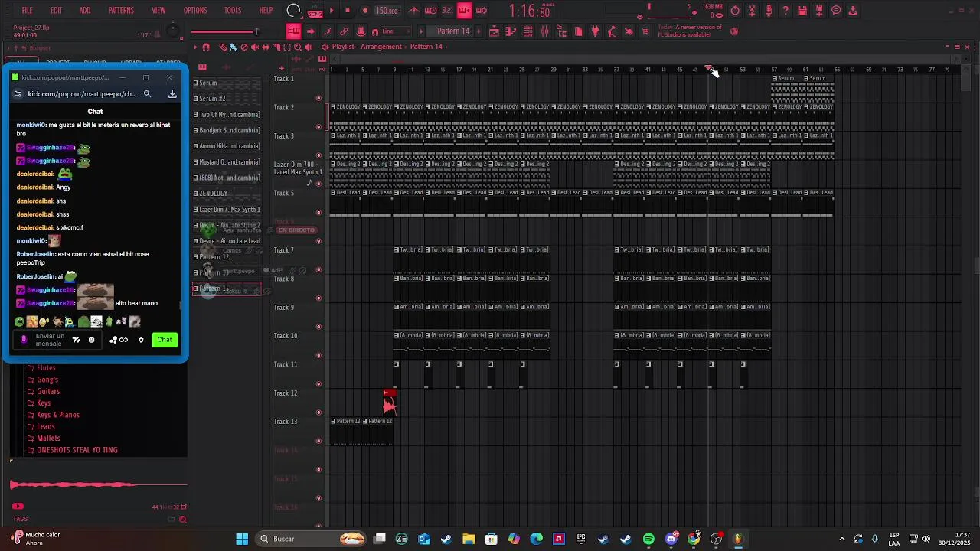The width and height of the screenshot is (980, 551).
Task: Click the shopping cart content library icon
Action: 645,31
